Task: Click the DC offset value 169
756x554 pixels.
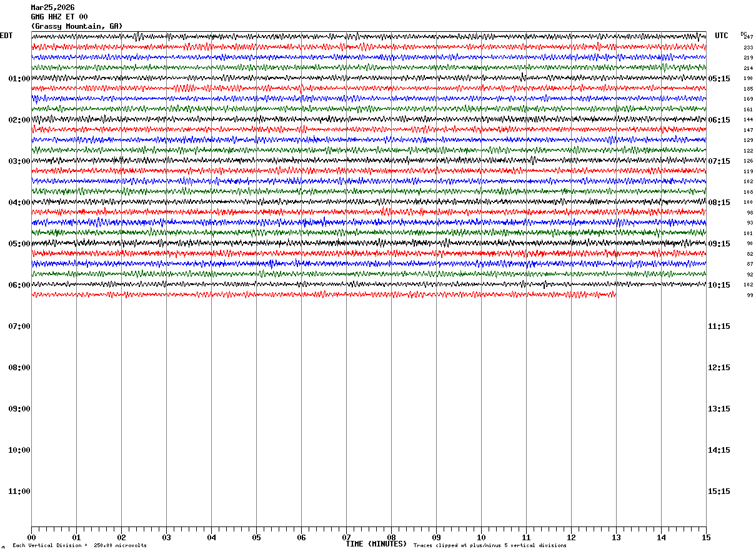Action: point(749,99)
